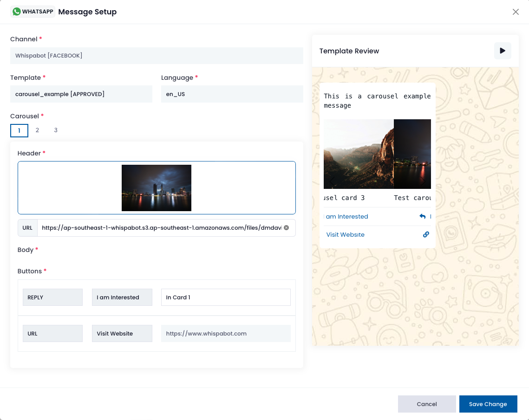Image resolution: width=529 pixels, height=420 pixels.
Task: Clear the header URL with x icon
Action: [286, 227]
